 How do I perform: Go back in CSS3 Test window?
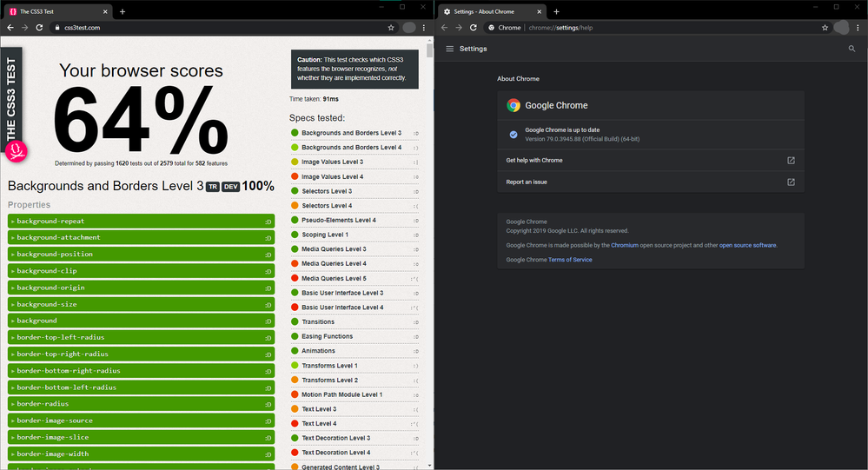[x=10, y=27]
